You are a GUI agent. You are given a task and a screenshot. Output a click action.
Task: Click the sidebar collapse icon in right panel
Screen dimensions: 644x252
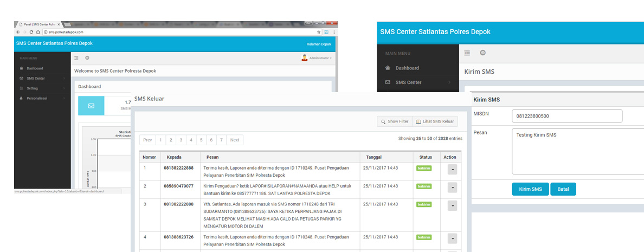click(467, 53)
